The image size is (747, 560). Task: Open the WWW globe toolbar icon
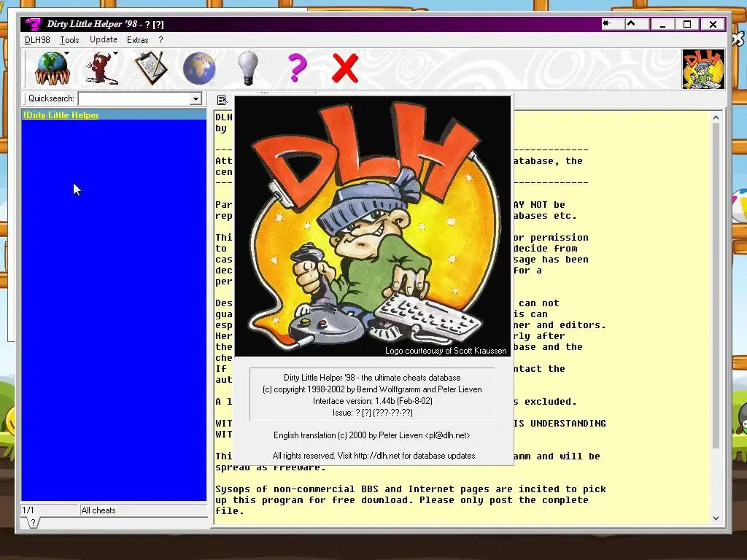52,69
